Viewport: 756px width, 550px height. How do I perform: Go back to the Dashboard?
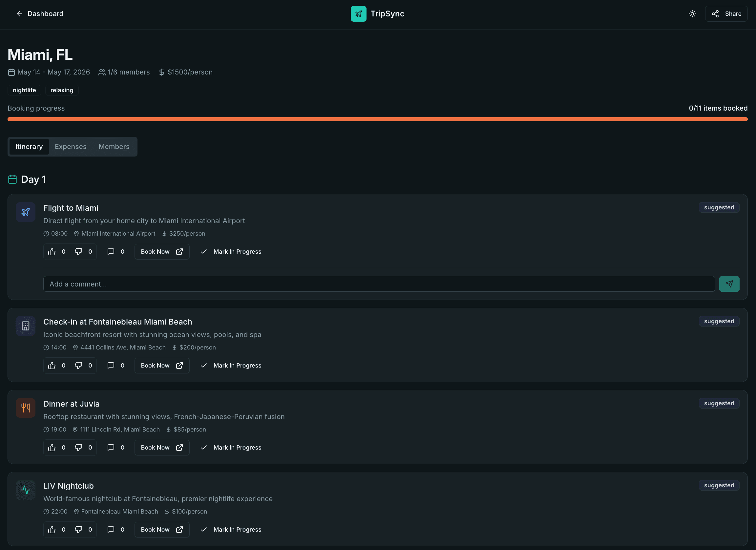tap(40, 14)
